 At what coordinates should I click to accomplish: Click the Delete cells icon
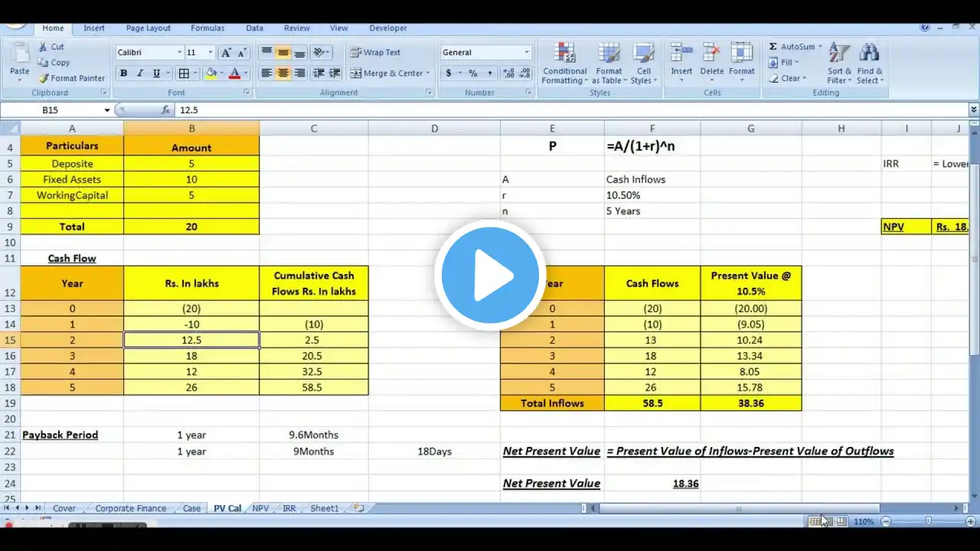[x=711, y=54]
